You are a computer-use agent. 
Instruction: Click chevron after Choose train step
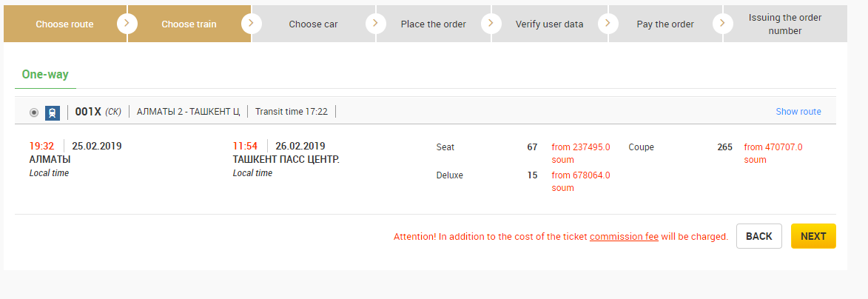[x=252, y=24]
